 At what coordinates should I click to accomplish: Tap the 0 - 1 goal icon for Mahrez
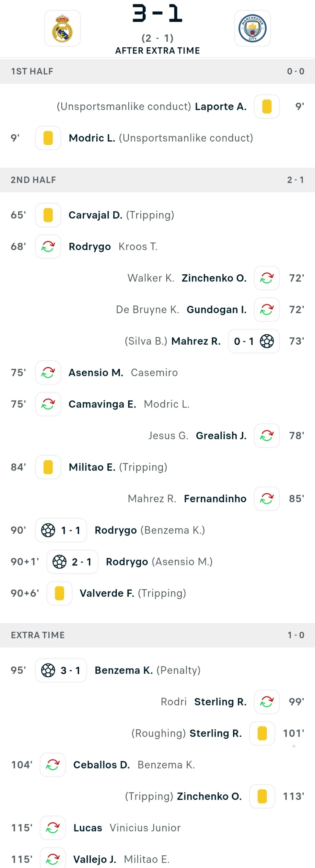(254, 341)
